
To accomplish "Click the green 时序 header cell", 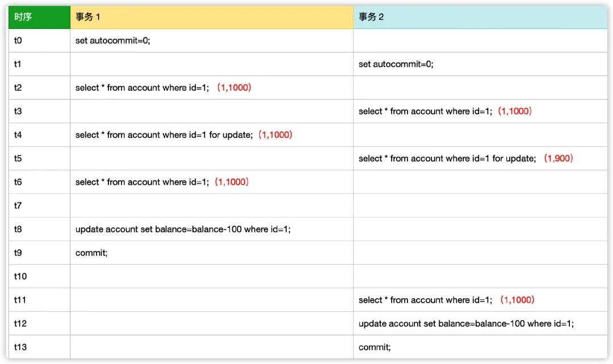I will pyautogui.click(x=39, y=17).
